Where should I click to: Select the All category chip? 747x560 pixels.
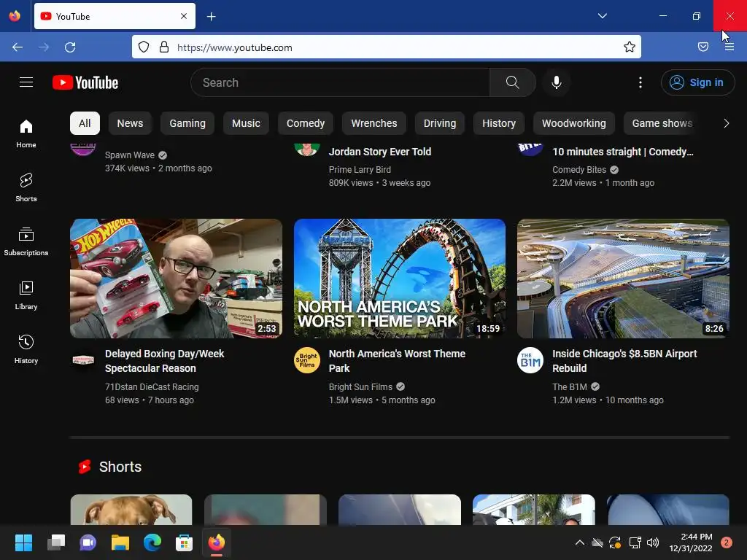[x=85, y=123]
